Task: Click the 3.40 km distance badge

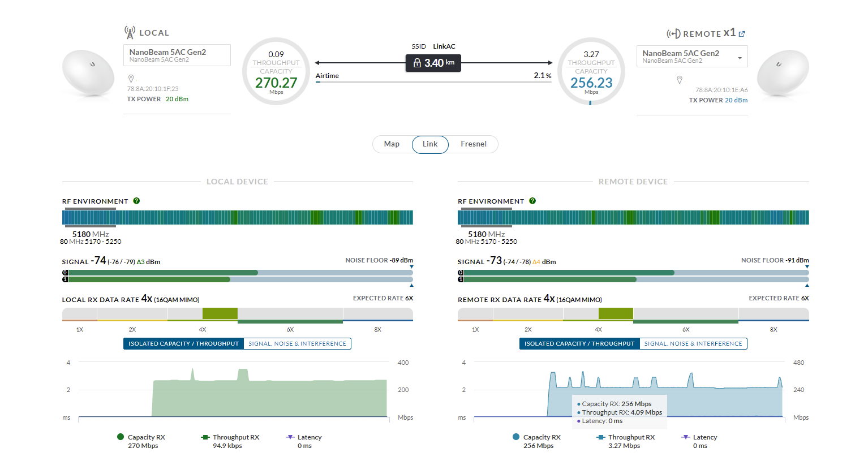Action: coord(433,63)
